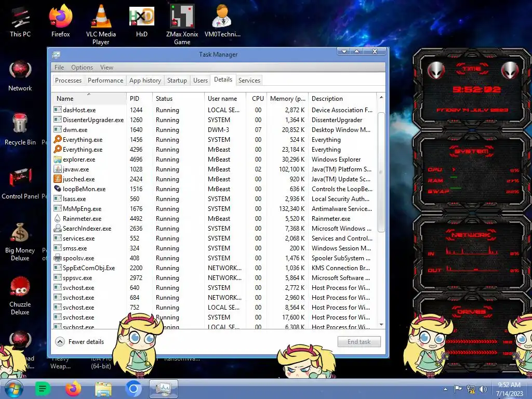Collapse Task Manager with Fewer details
532x399 pixels.
80,342
